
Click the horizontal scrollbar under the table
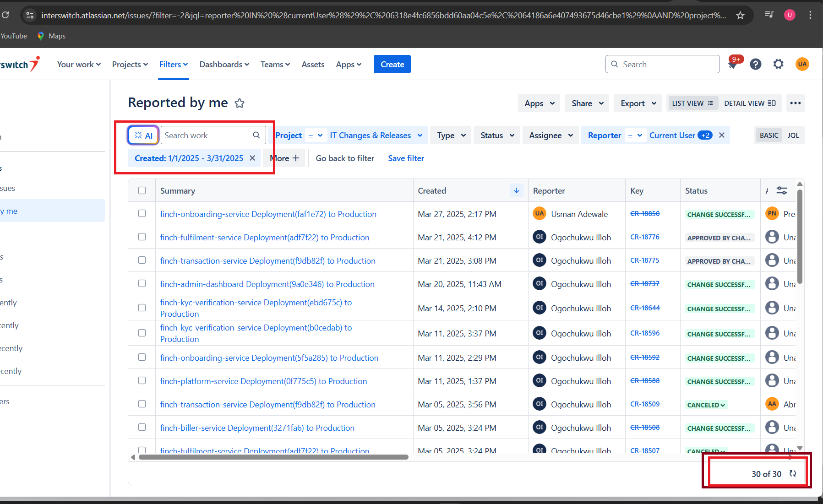pyautogui.click(x=273, y=457)
